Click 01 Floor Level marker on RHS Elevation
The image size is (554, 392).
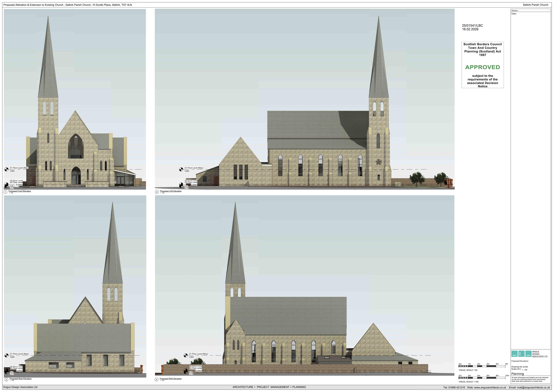[x=186, y=356]
